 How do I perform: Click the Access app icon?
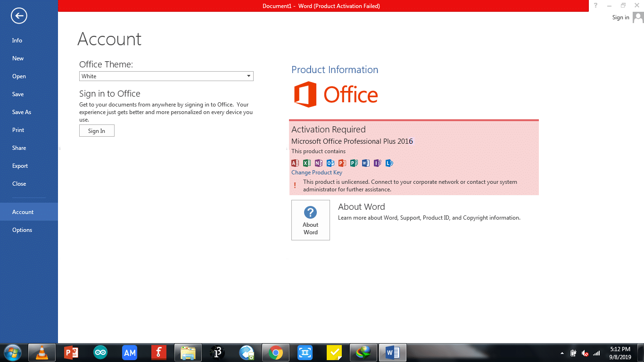click(295, 163)
